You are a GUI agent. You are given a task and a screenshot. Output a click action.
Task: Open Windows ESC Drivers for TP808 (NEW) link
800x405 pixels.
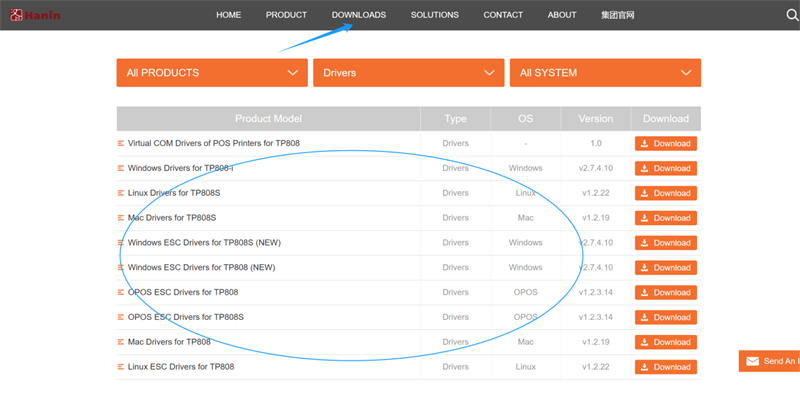tap(202, 267)
